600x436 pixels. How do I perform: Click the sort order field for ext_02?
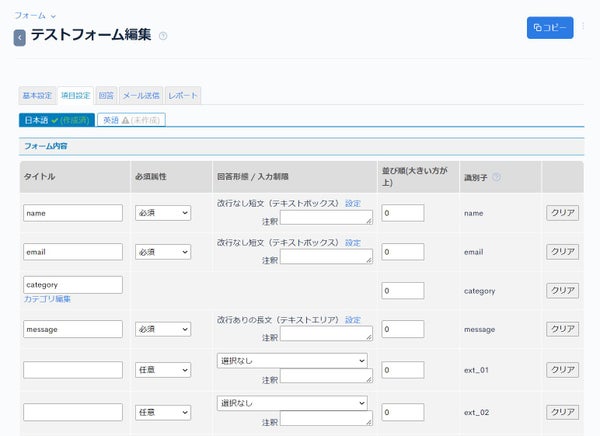coord(403,412)
